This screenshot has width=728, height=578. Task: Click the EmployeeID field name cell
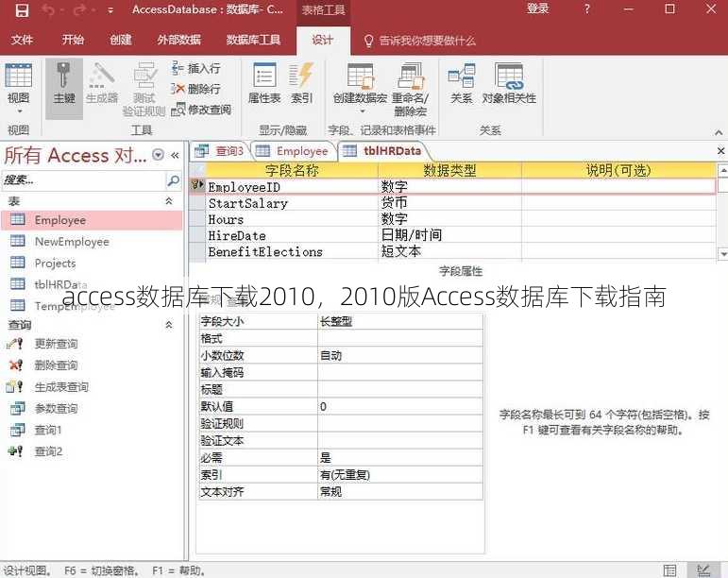click(292, 187)
